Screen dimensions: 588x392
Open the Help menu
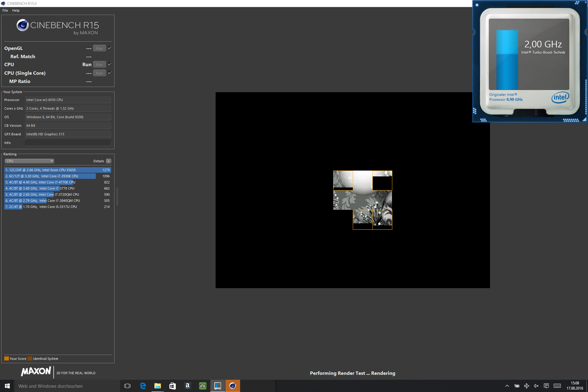click(x=16, y=10)
